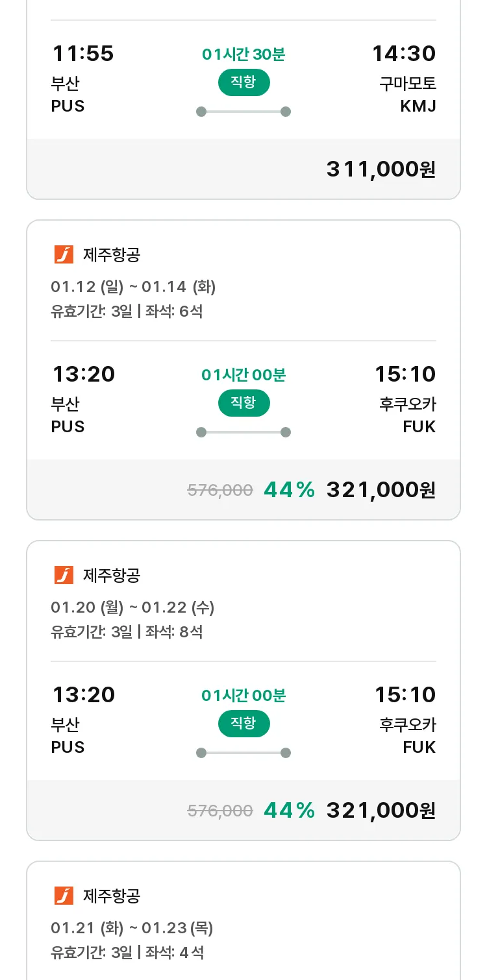Tap 14:30 arrival at 구마모토 KMJ

[404, 53]
